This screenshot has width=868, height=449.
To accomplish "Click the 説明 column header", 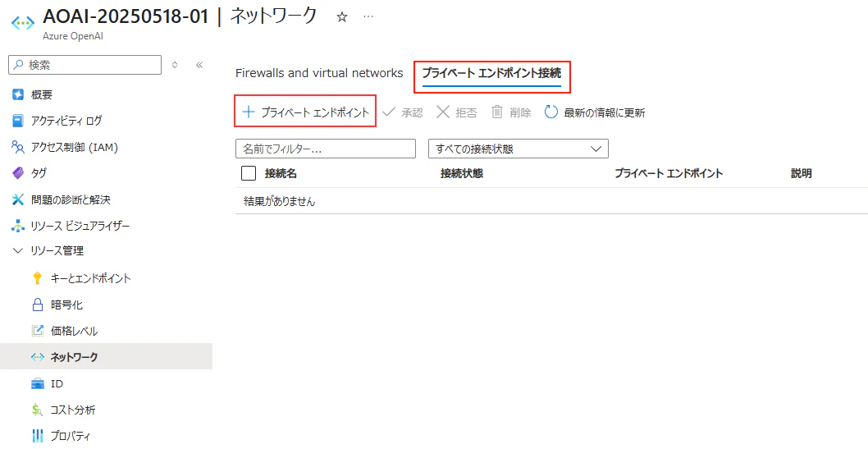I will tap(801, 173).
